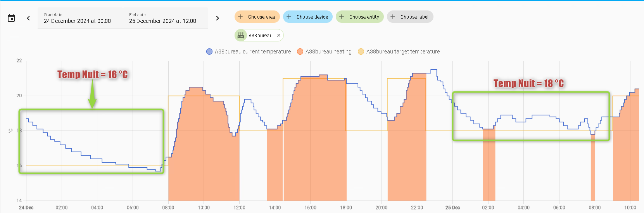Click plus icon on Choose label
This screenshot has width=644, height=213.
(393, 17)
